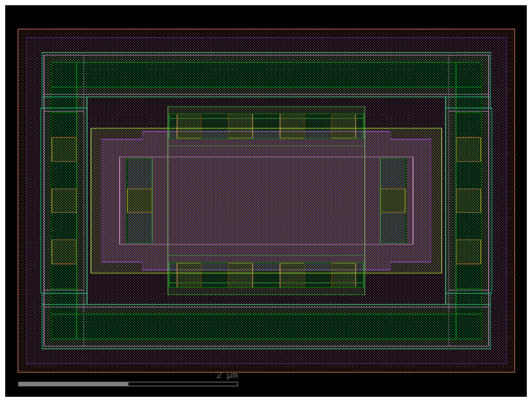Select the bottom orange contact in the right guard column
The width and height of the screenshot is (532, 402).
click(x=468, y=252)
